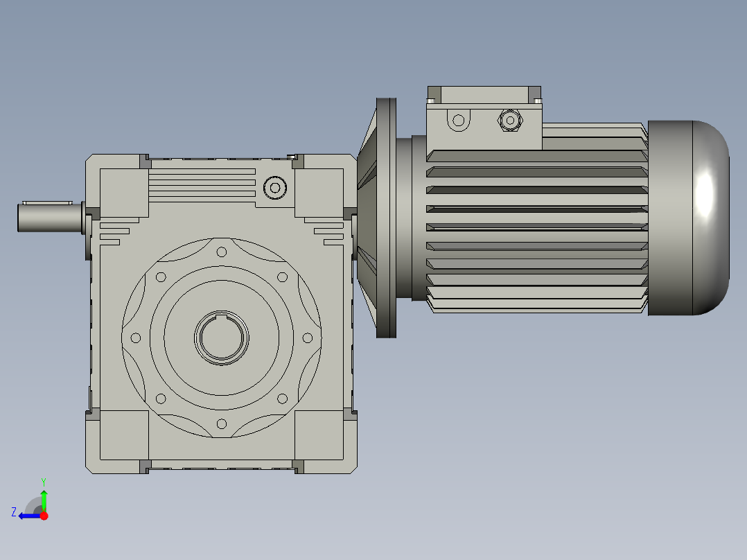The image size is (747, 560).
Task: Click the blue Z axis arrow of triad
Action: [28, 516]
